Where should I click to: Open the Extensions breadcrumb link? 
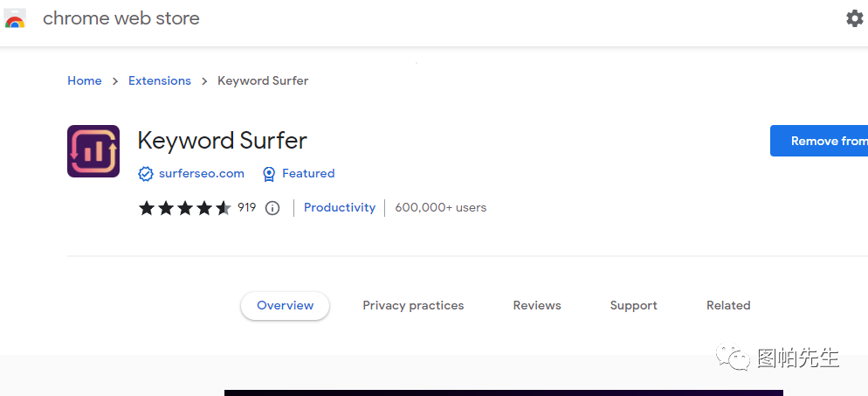pos(160,81)
